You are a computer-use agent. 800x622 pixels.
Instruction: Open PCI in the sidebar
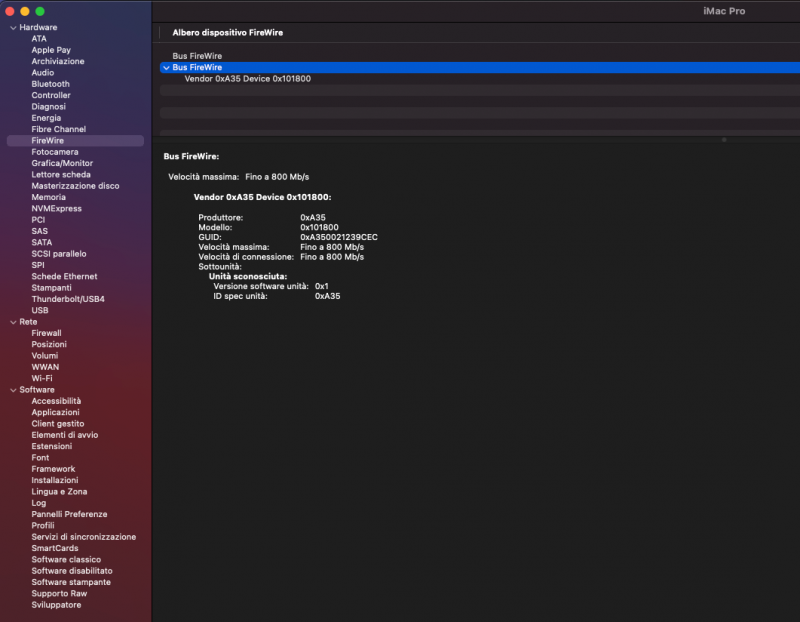(38, 220)
